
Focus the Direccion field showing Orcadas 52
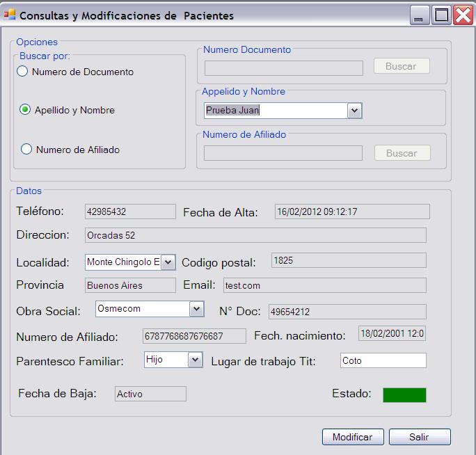pyautogui.click(x=255, y=235)
